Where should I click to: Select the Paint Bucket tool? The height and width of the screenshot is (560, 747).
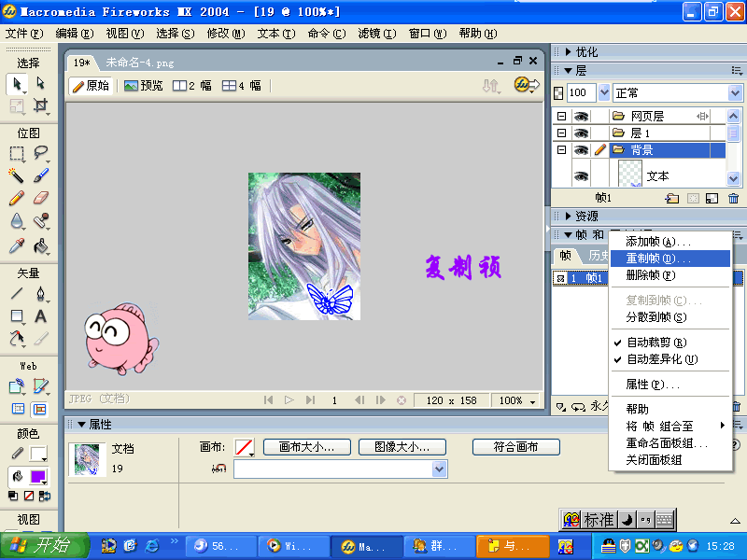pyautogui.click(x=40, y=245)
